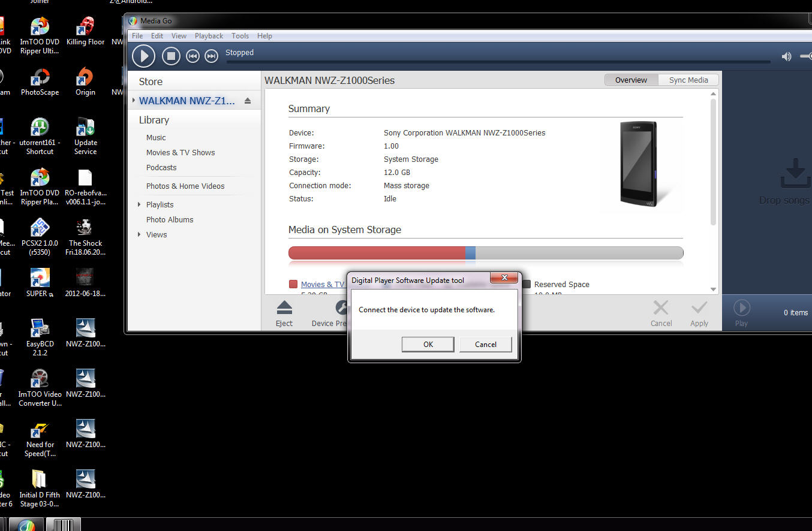This screenshot has width=812, height=531.
Task: Expand the Playlists arrow in the Library
Action: pyautogui.click(x=139, y=204)
